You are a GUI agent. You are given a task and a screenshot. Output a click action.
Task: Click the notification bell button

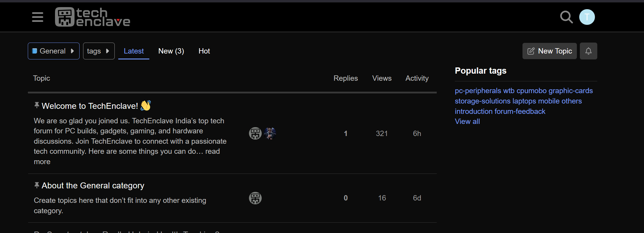click(x=588, y=51)
